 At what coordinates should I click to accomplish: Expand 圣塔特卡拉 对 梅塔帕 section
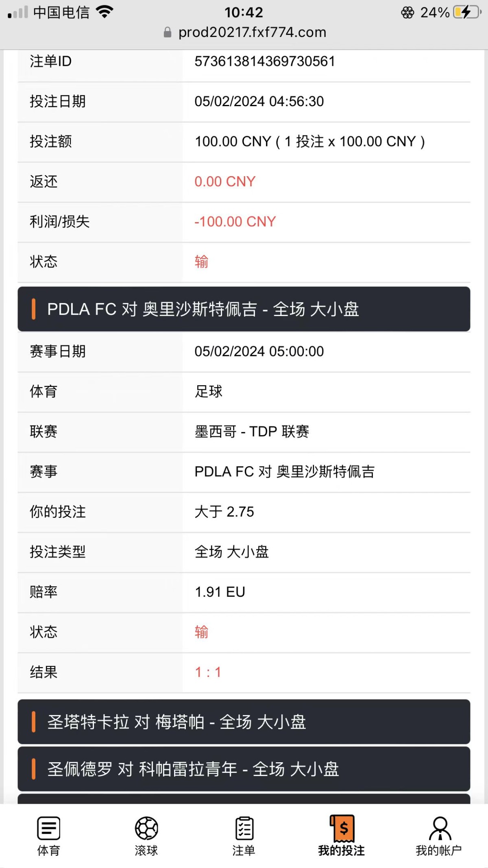click(244, 722)
